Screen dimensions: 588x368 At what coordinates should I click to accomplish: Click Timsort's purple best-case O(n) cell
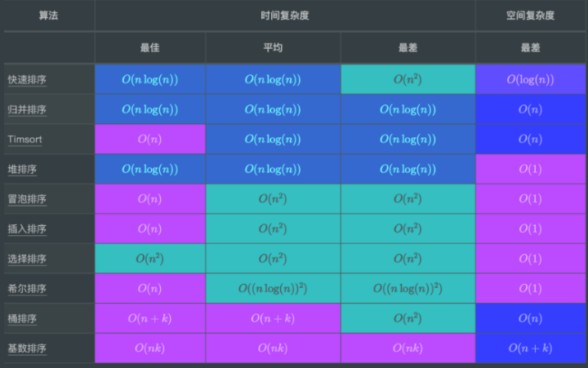pyautogui.click(x=149, y=140)
